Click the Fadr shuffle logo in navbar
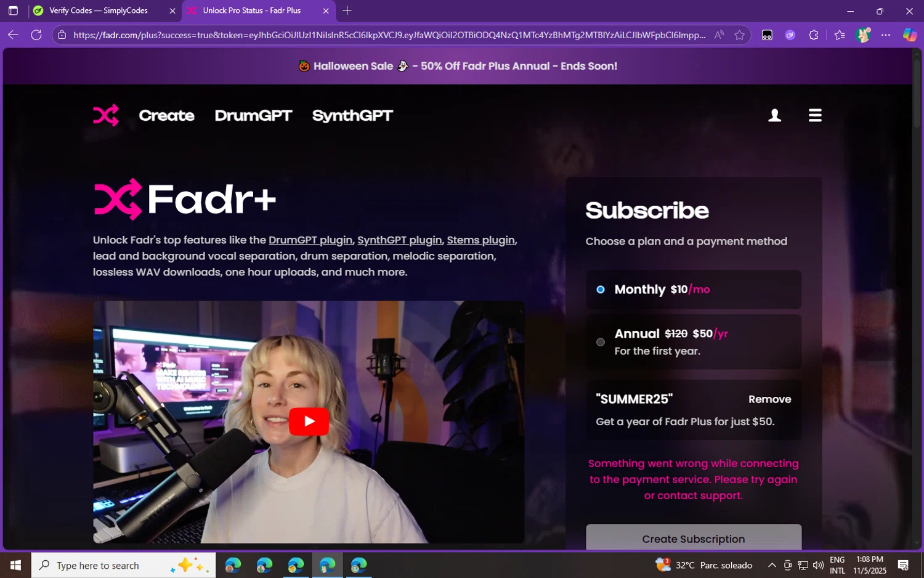This screenshot has width=924, height=578. coord(106,115)
